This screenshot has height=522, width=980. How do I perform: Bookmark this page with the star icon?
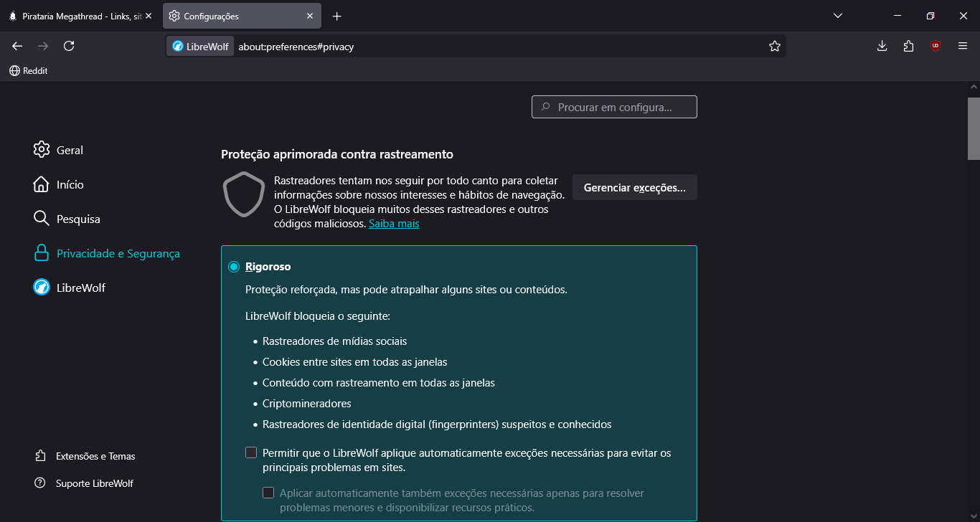pos(775,46)
